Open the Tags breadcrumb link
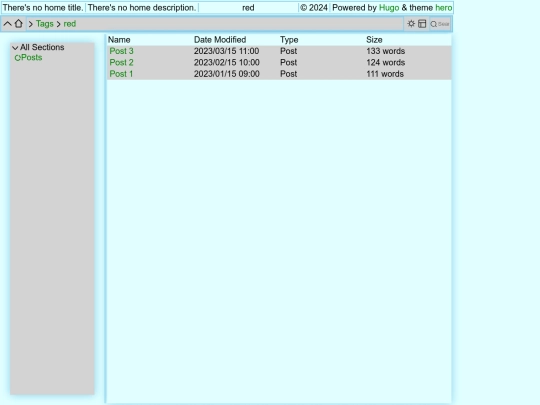Screen dimensions: 540x405 45,24
